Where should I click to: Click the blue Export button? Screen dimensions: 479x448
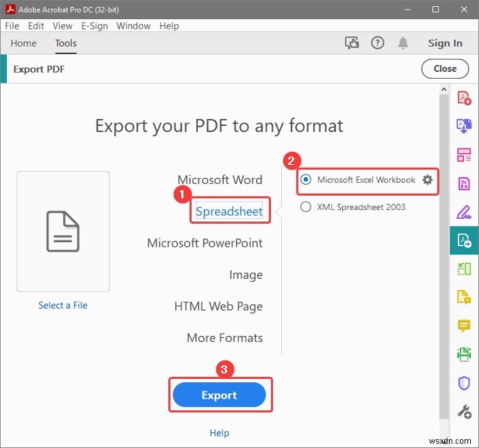pos(220,395)
